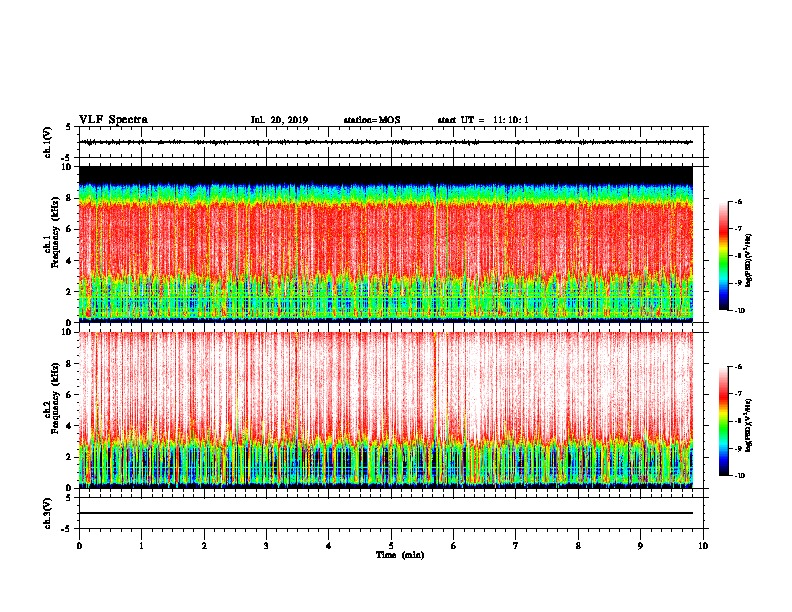This screenshot has height=612, width=792.
Task: Click the time axis tick label "9"
Action: pos(640,546)
